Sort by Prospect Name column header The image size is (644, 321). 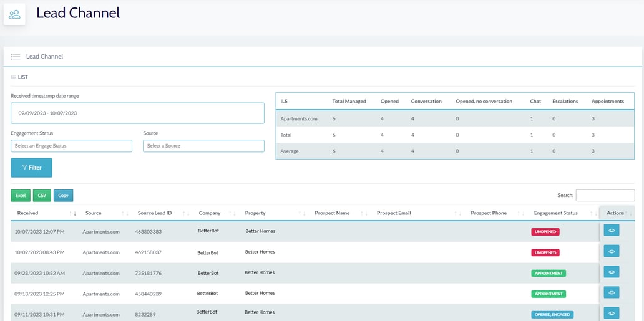click(x=332, y=213)
